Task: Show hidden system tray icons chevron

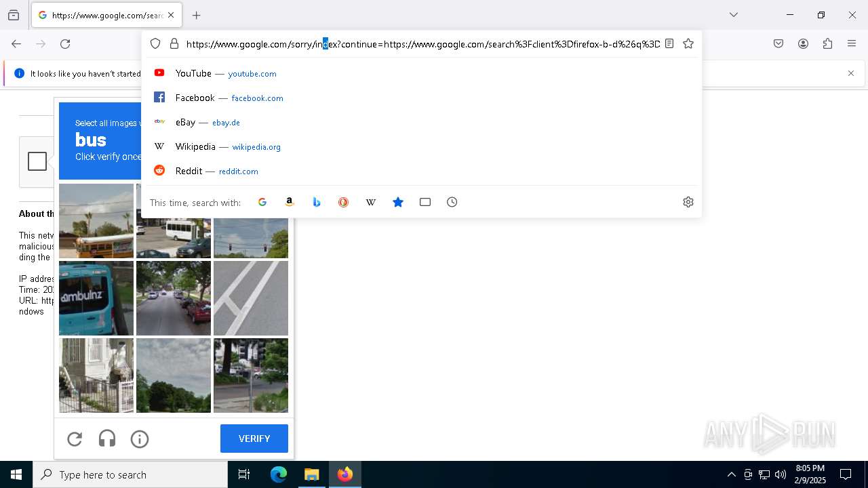Action: (x=731, y=474)
